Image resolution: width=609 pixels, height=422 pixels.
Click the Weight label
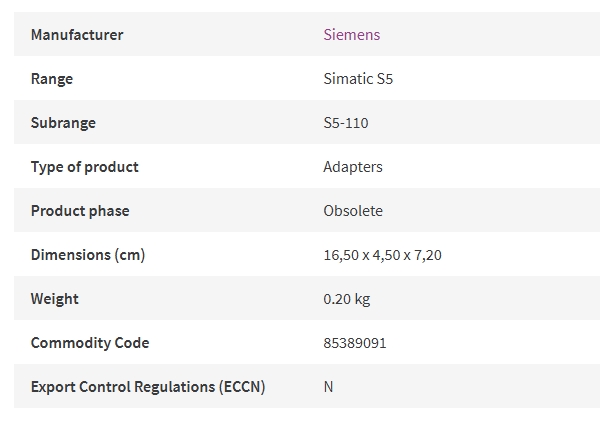[54, 299]
